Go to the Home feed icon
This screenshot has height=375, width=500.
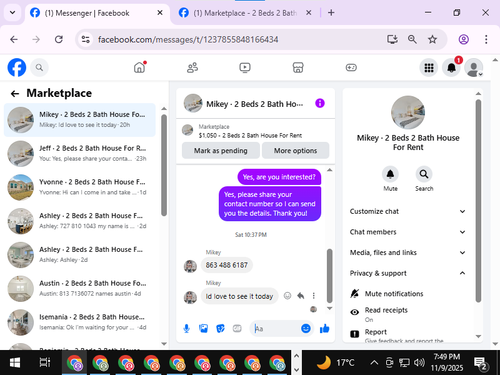140,68
